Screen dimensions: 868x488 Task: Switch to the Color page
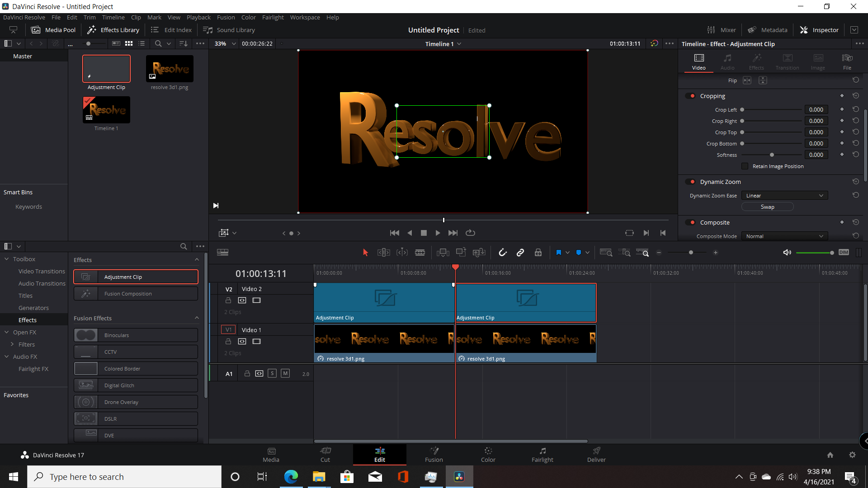[488, 455]
